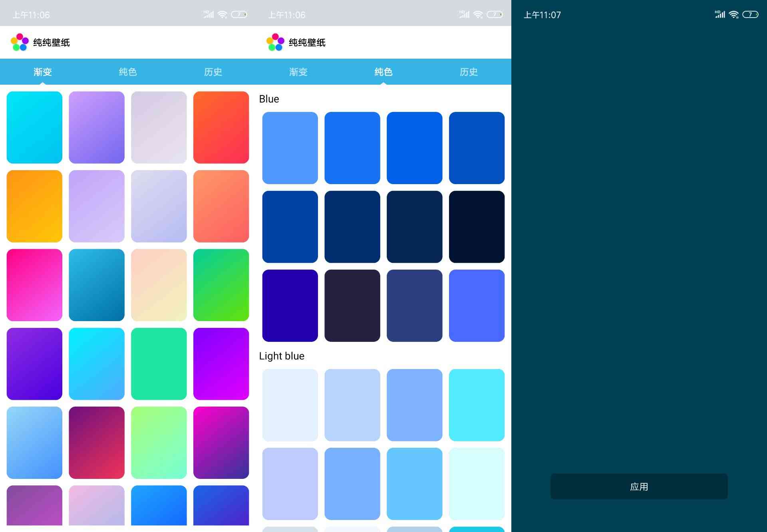Image resolution: width=767 pixels, height=532 pixels.
Task: Tap signal bars icon in right status bar
Action: tap(720, 14)
